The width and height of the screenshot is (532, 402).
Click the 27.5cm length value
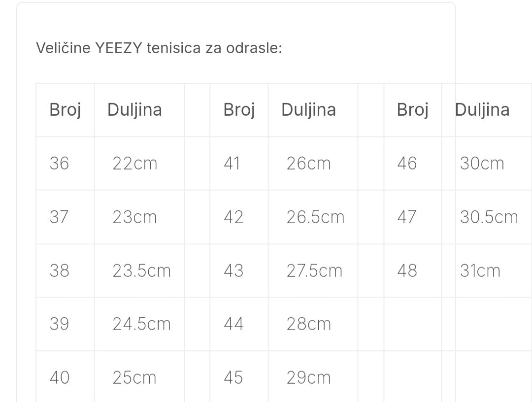pos(314,271)
